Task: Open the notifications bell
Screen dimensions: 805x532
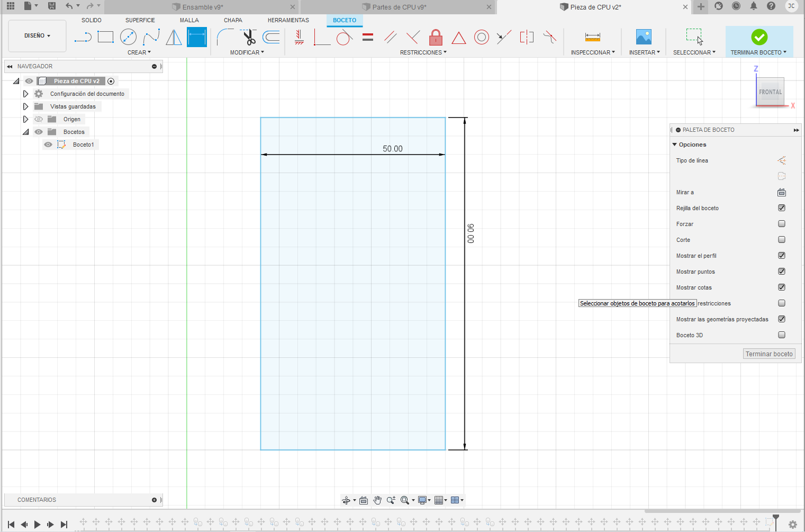Action: coord(754,6)
